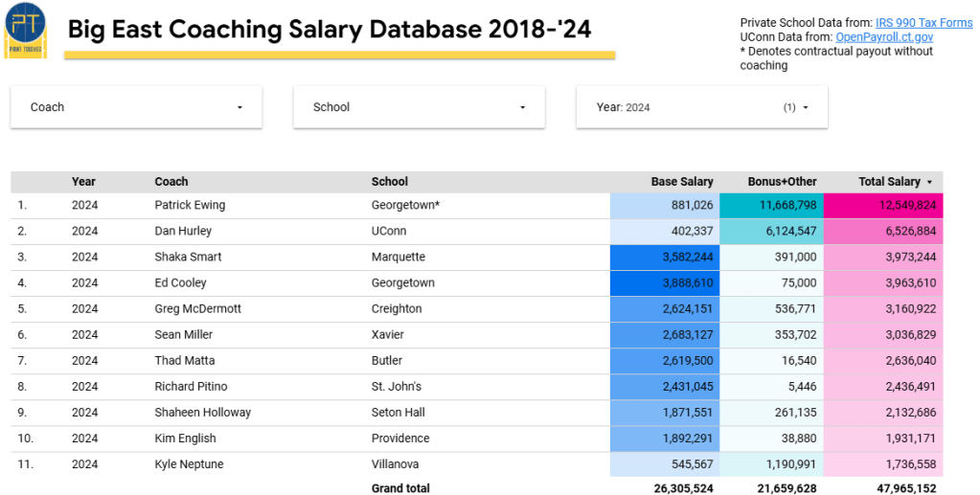This screenshot has height=495, width=980.
Task: Visit the OpenPayroll.ct.gov link
Action: click(x=884, y=37)
